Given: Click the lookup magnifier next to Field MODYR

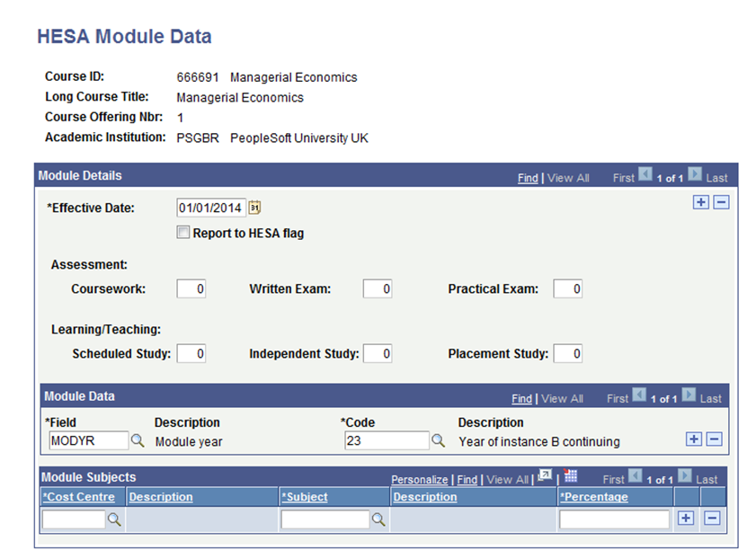Looking at the screenshot, I should [x=138, y=440].
